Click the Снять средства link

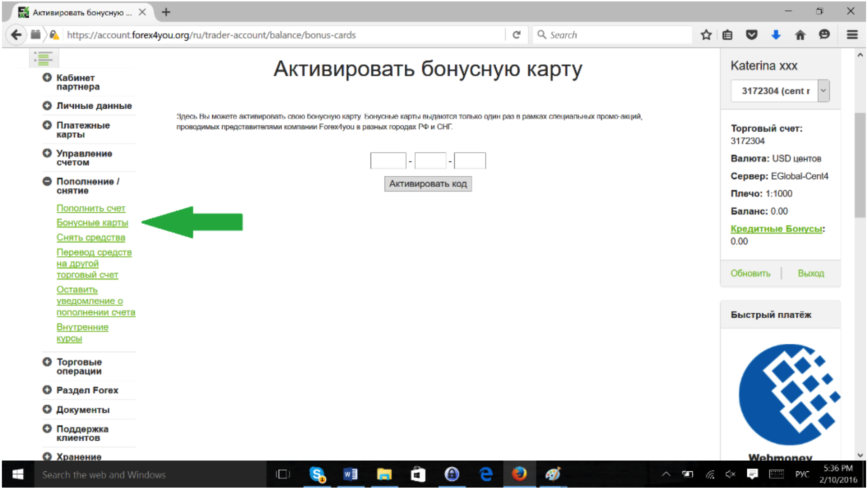click(91, 238)
